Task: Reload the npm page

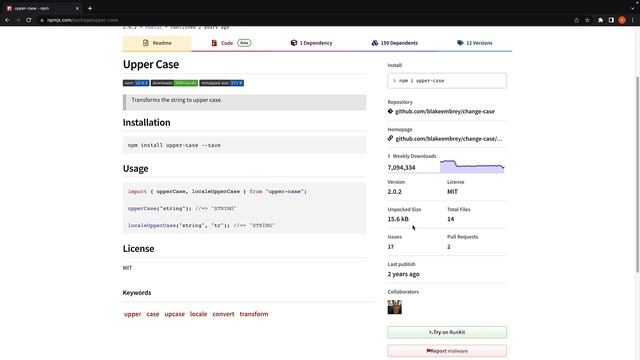Action: coord(29,20)
